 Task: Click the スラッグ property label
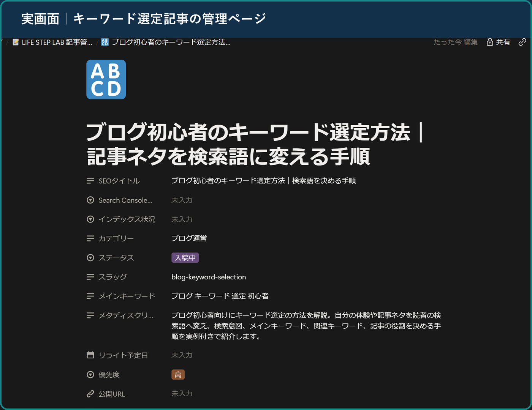click(113, 277)
